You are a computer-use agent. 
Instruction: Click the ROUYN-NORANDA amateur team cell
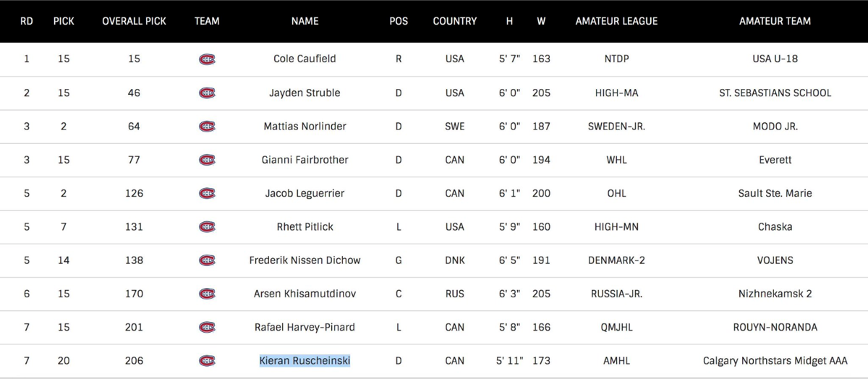[x=775, y=328]
